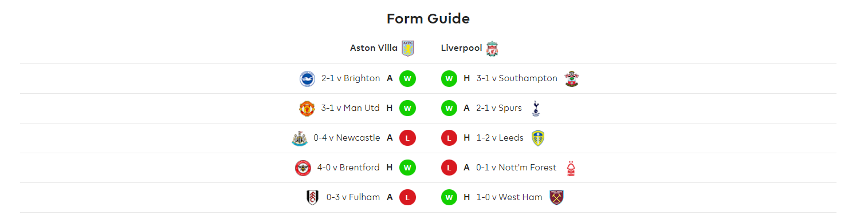868x223 pixels.
Task: Click the Spurs club badge
Action: pyautogui.click(x=536, y=108)
